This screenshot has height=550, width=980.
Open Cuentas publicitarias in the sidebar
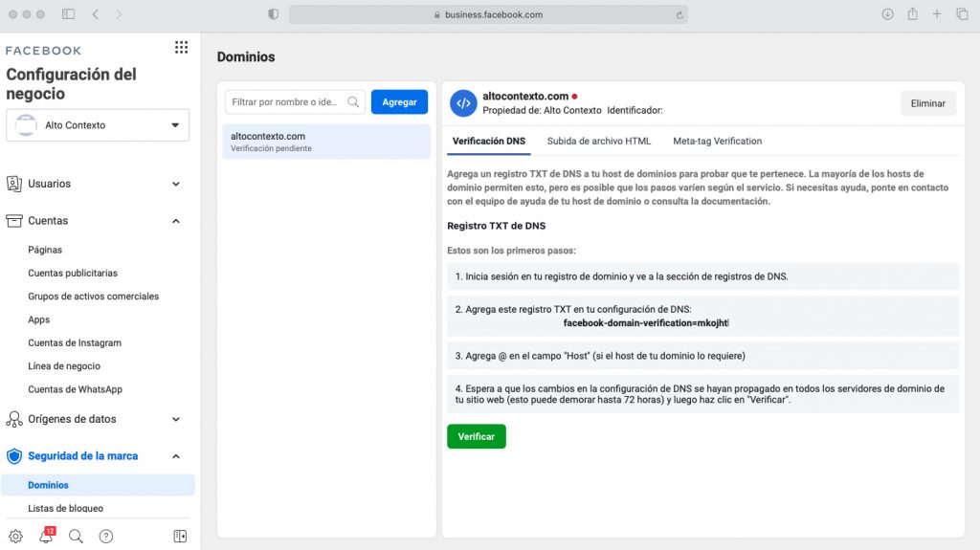pos(73,274)
